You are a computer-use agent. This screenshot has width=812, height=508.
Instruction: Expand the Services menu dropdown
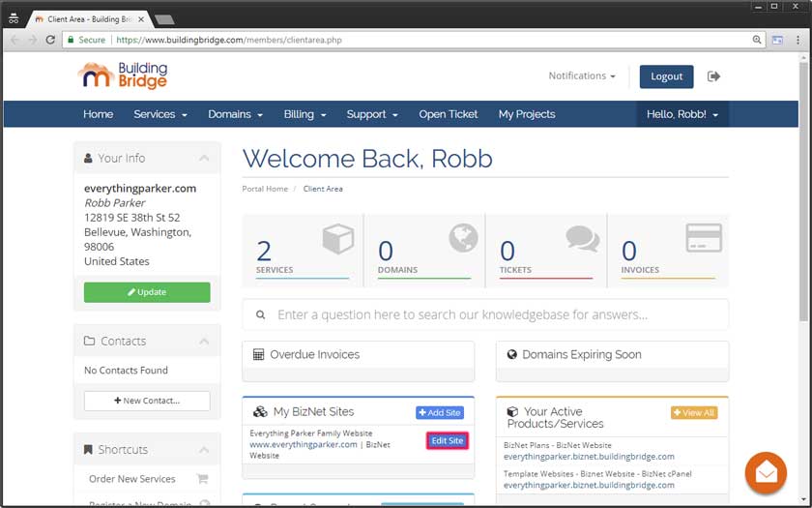click(x=160, y=114)
